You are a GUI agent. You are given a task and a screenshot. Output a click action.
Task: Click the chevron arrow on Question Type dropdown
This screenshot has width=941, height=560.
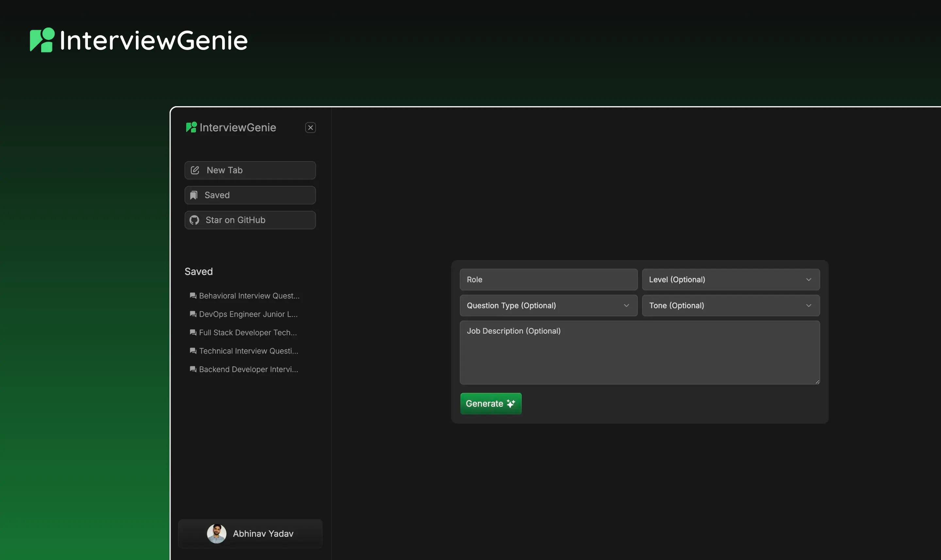(x=626, y=306)
